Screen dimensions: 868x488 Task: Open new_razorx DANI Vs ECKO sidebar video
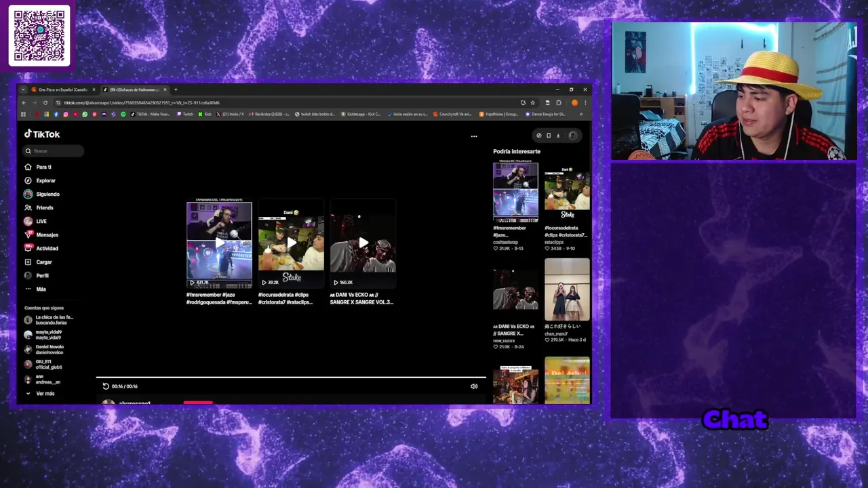coord(515,290)
